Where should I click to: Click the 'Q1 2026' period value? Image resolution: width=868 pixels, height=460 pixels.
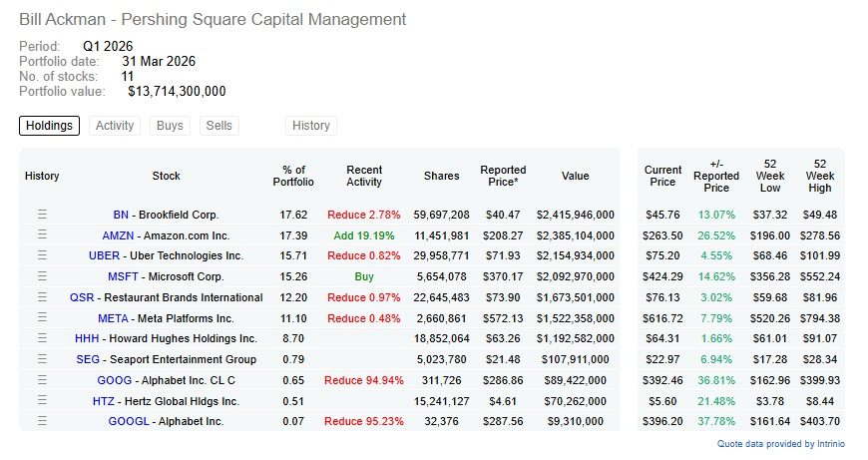(108, 47)
